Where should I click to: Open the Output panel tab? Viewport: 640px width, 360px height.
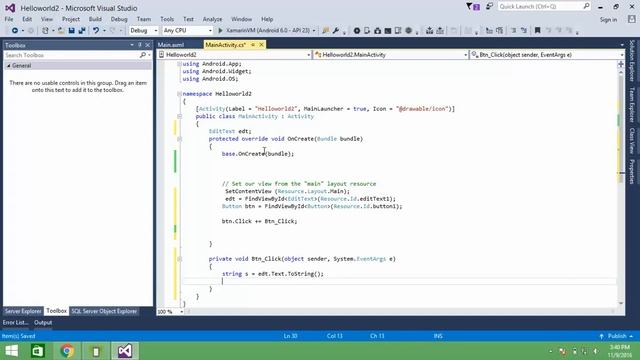click(43, 322)
